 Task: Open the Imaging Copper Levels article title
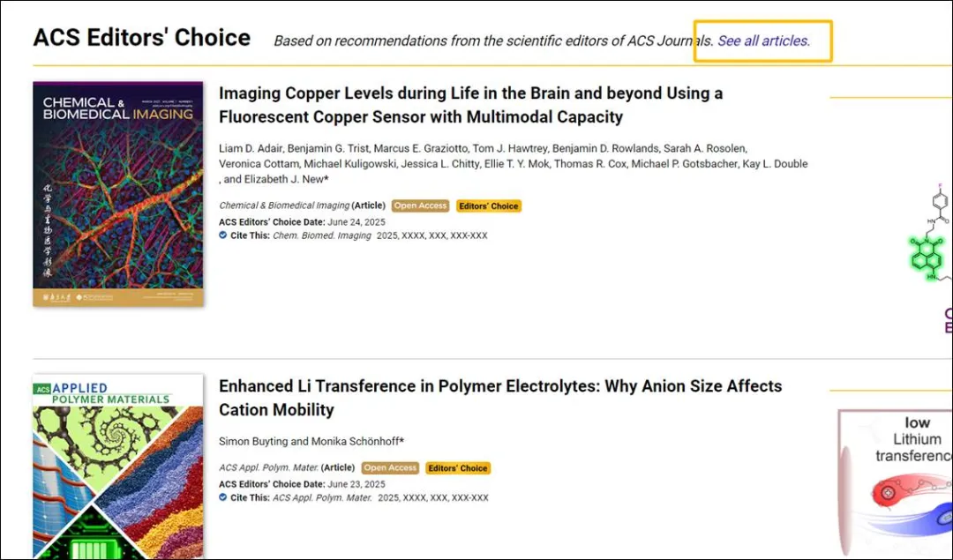(471, 104)
